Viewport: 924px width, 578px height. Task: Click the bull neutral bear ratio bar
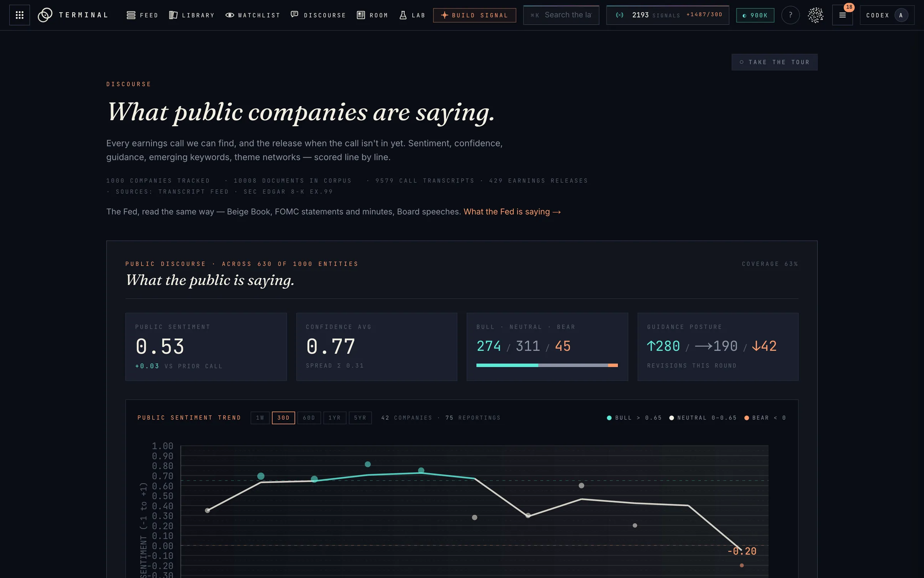pos(547,365)
